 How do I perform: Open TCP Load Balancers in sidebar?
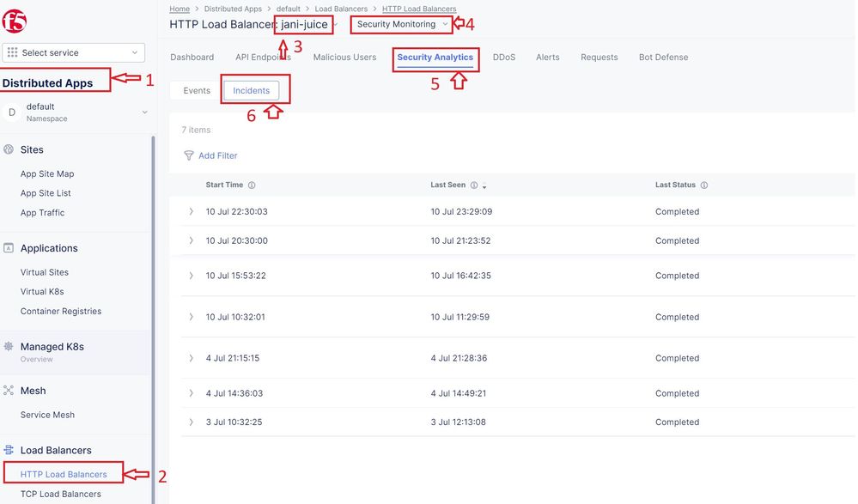60,494
